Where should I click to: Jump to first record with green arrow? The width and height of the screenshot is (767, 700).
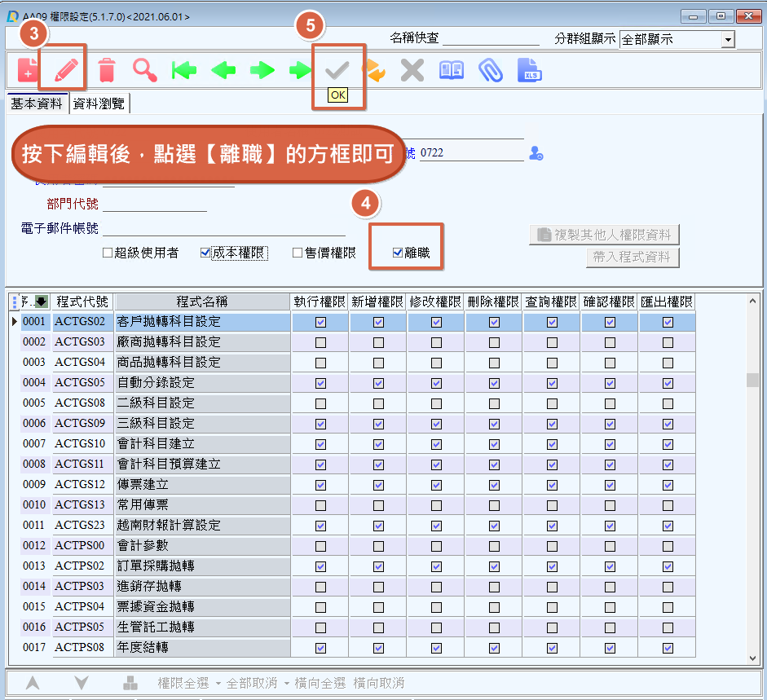184,70
